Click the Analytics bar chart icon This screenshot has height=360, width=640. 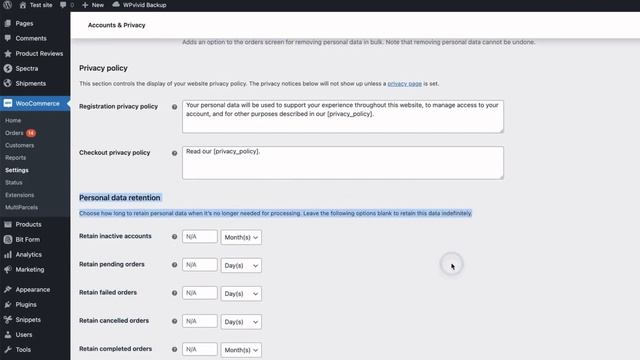click(x=8, y=255)
